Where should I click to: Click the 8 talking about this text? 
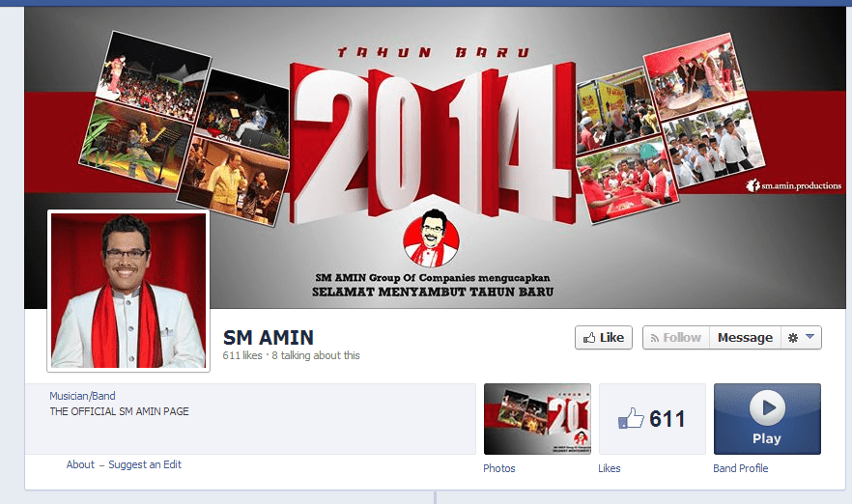[x=316, y=355]
